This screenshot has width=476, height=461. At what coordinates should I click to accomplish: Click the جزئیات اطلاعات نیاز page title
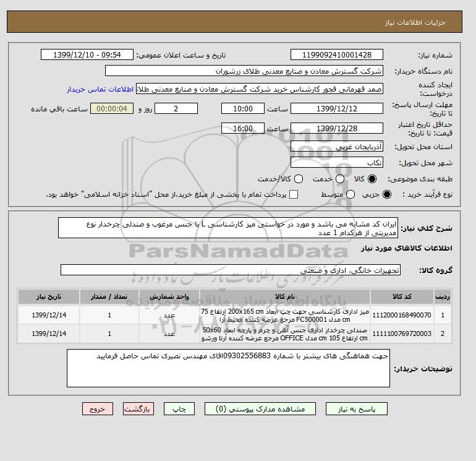click(x=415, y=22)
